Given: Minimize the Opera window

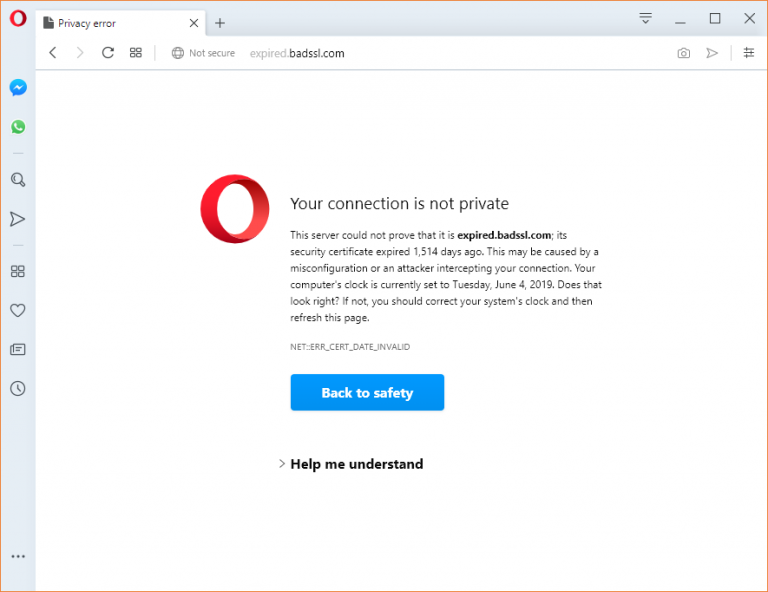Looking at the screenshot, I should pos(680,23).
